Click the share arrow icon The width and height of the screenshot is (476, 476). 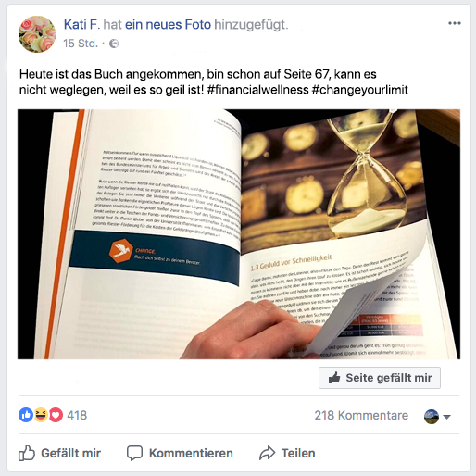(267, 453)
